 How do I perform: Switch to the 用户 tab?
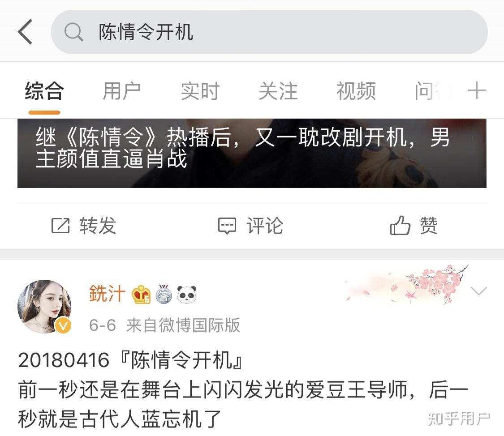pos(121,91)
